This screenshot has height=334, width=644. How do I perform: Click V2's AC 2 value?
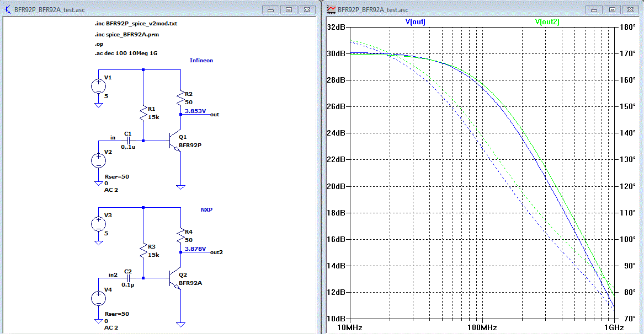click(x=111, y=190)
